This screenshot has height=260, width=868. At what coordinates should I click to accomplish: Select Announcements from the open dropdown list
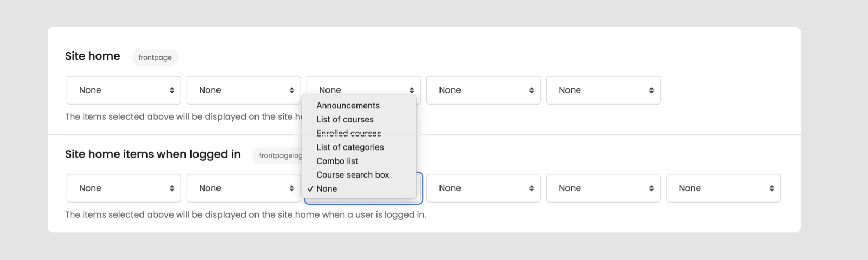click(348, 106)
